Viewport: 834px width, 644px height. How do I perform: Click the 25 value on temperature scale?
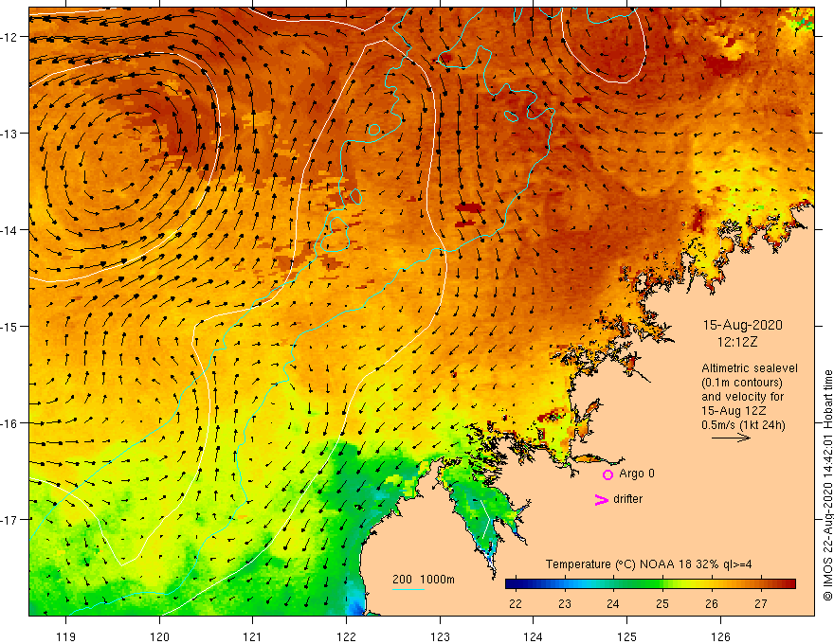[x=662, y=603]
